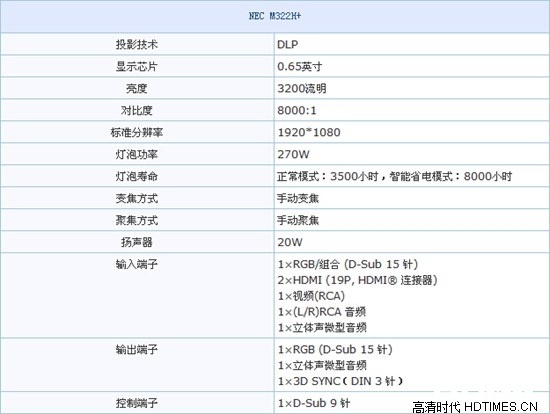Click the 1×RGB (D-Sub 15 针) output line
Viewport: 550px width, 414px height.
tap(335, 349)
